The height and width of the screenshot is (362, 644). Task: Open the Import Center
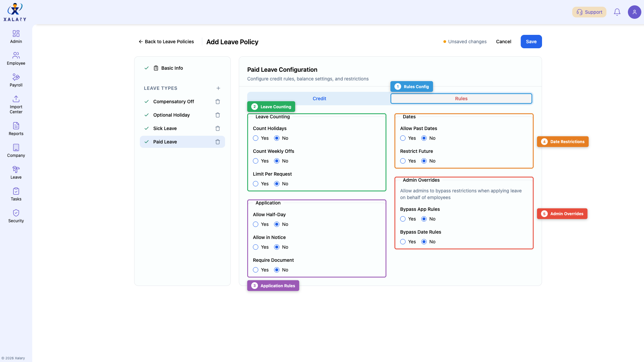point(16,104)
